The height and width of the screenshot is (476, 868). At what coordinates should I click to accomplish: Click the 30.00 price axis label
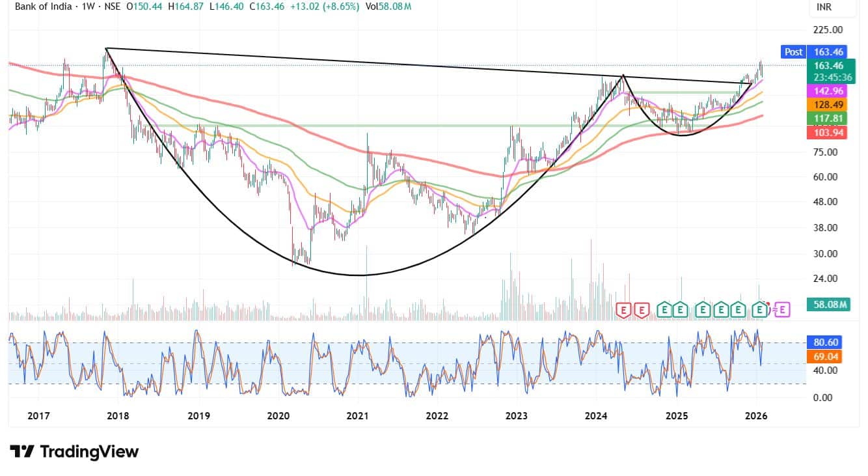pos(826,254)
